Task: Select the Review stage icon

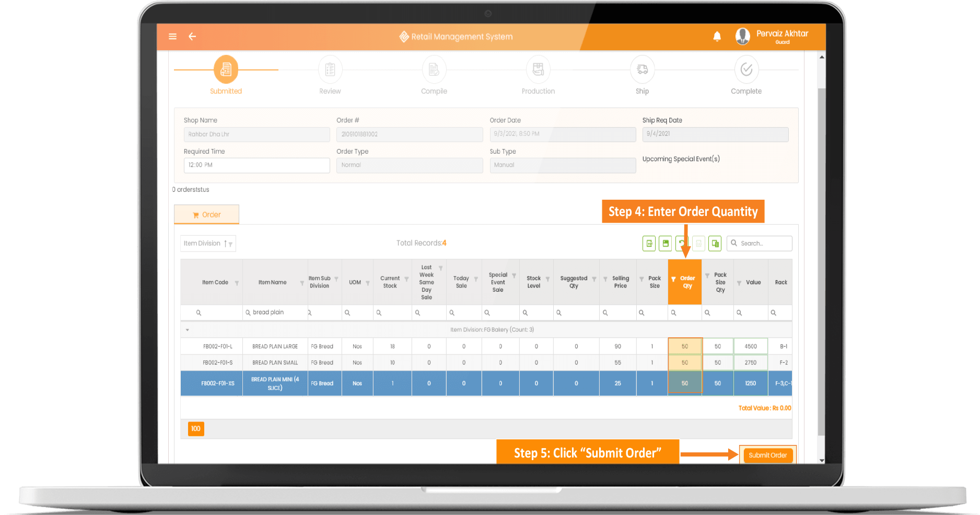Action: (330, 69)
